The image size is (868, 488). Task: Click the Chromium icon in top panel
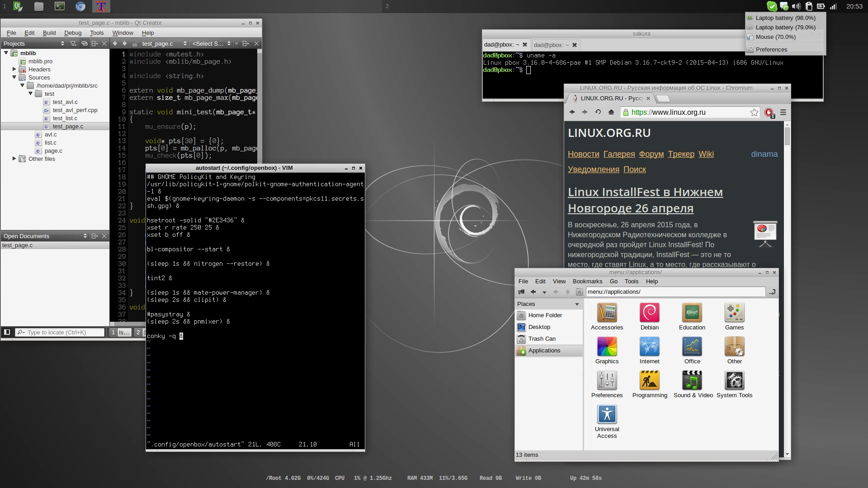(x=80, y=6)
